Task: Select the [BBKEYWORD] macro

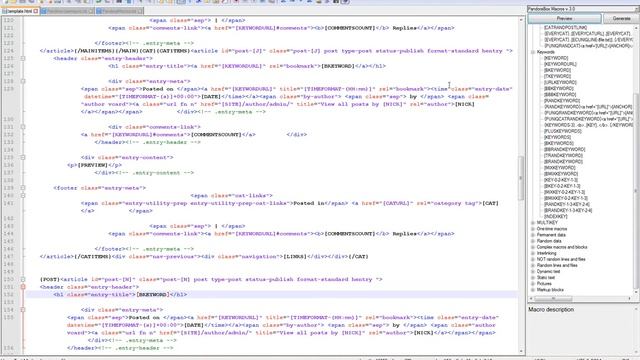Action: [559, 89]
